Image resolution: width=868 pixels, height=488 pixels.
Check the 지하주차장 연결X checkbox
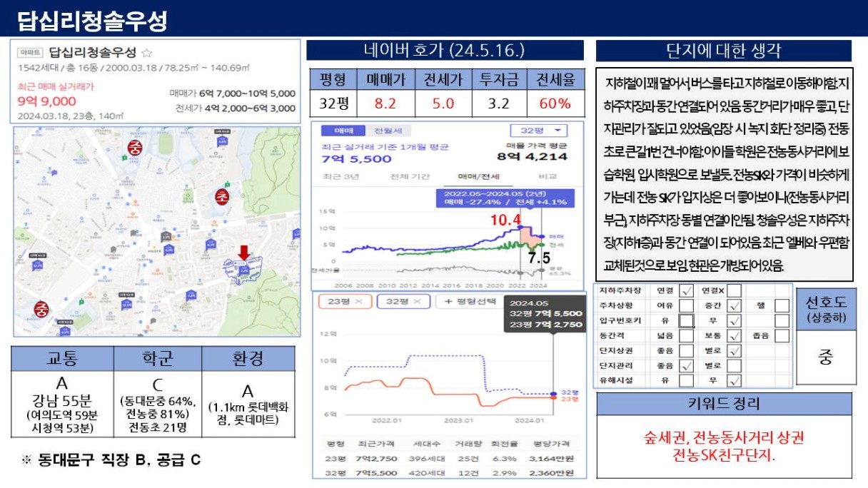[x=734, y=291]
